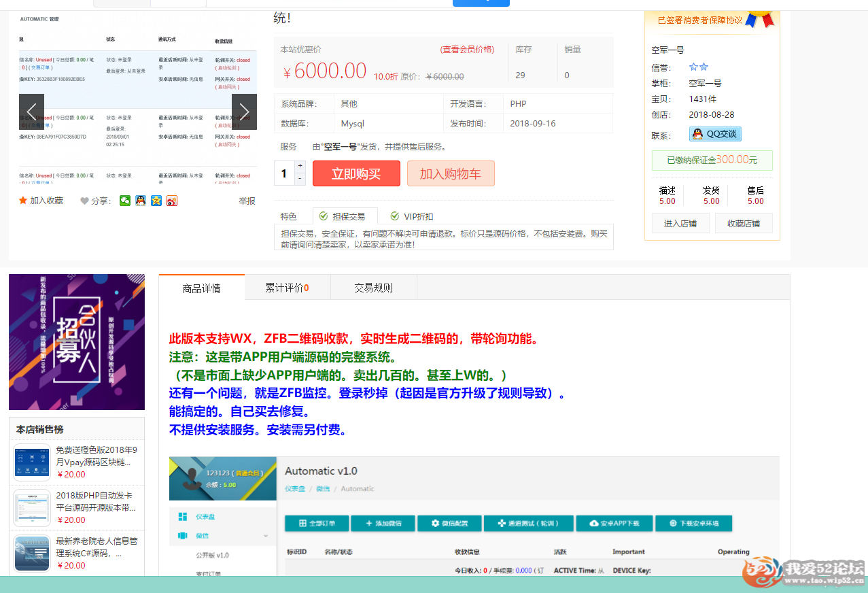Image resolution: width=868 pixels, height=593 pixels.
Task: Open the main product preview image
Action: 138,97
